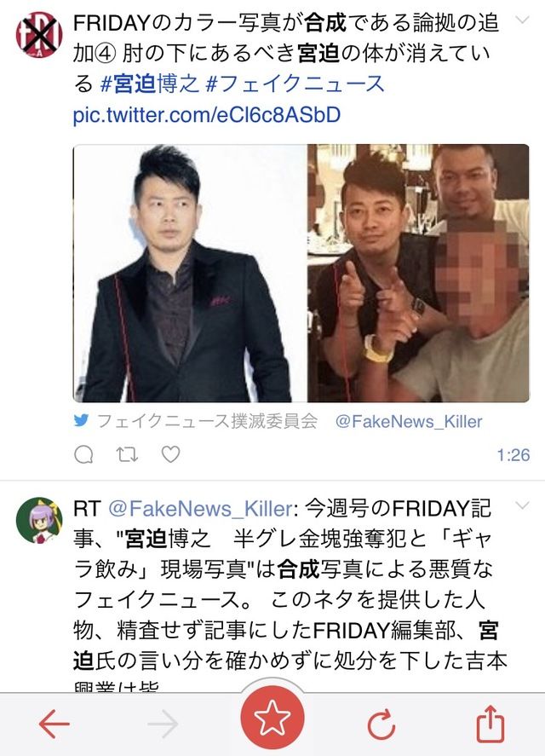Screen dimensions: 545x756
Task: Enlarge the attached tweet photo
Action: (301, 273)
